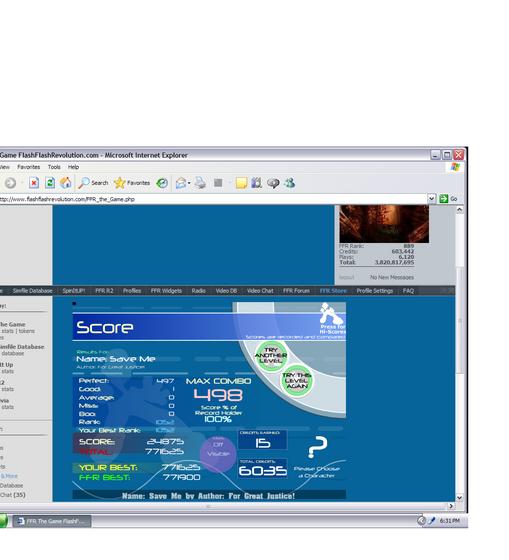The height and width of the screenshot is (560, 509).
Task: Expand the address bar dropdown arrow
Action: (431, 199)
